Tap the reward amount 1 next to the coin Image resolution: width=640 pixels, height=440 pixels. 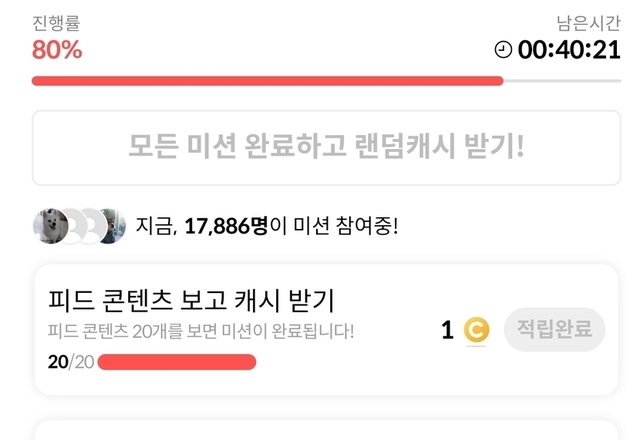[x=447, y=330]
